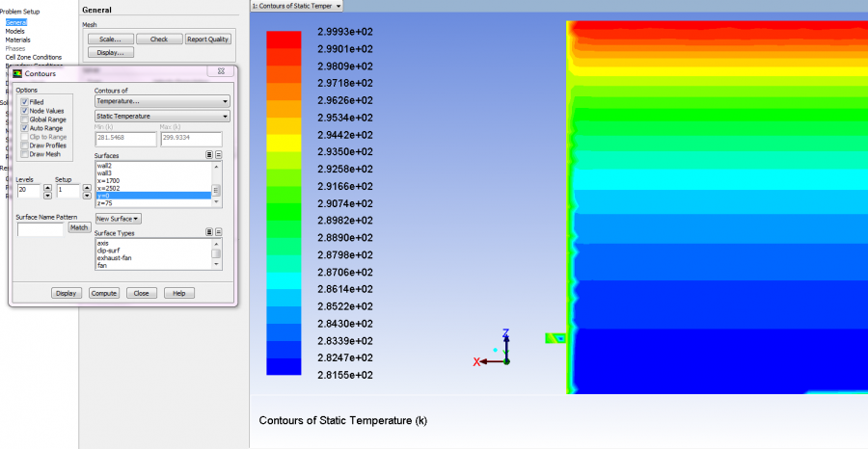Select Materials in the Problem Setup tree
868x449 pixels.
[x=17, y=40]
